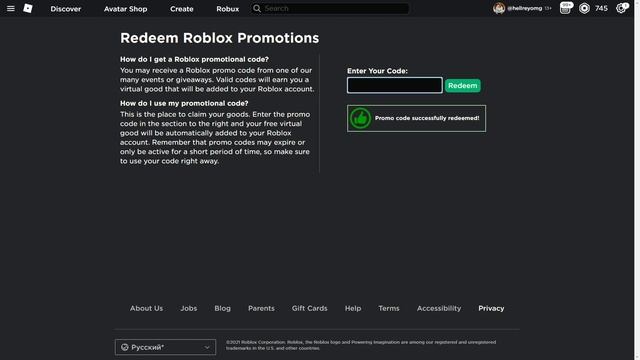Click the search magnifier icon
Screen dimensions: 640x360
click(x=257, y=8)
